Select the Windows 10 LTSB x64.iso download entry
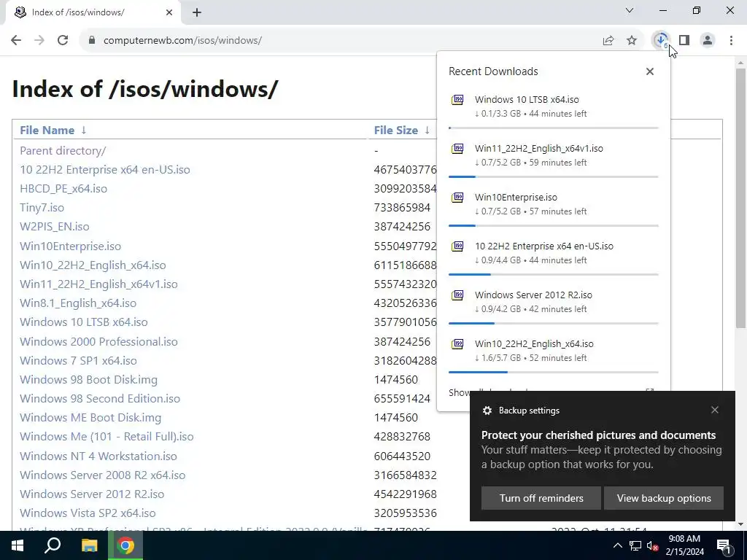Viewport: 747px width, 560px height. pos(553,111)
